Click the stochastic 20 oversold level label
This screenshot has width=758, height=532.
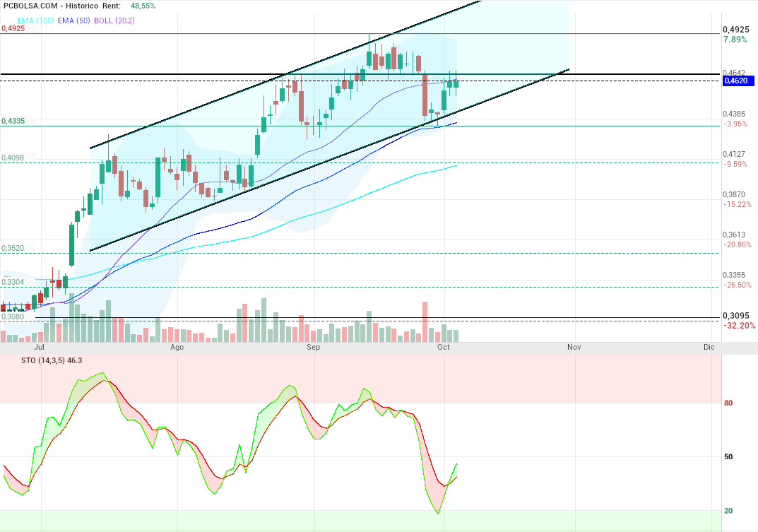728,511
